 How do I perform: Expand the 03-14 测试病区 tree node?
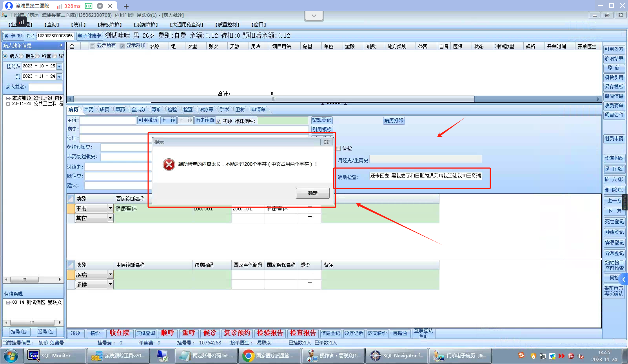(8, 302)
